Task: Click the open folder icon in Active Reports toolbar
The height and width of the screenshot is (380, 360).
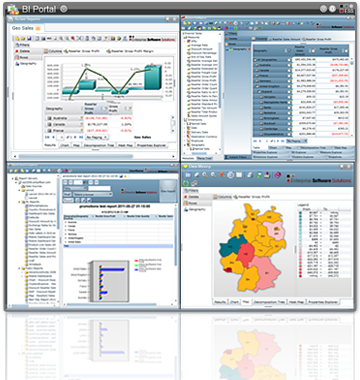Action: pos(23,39)
